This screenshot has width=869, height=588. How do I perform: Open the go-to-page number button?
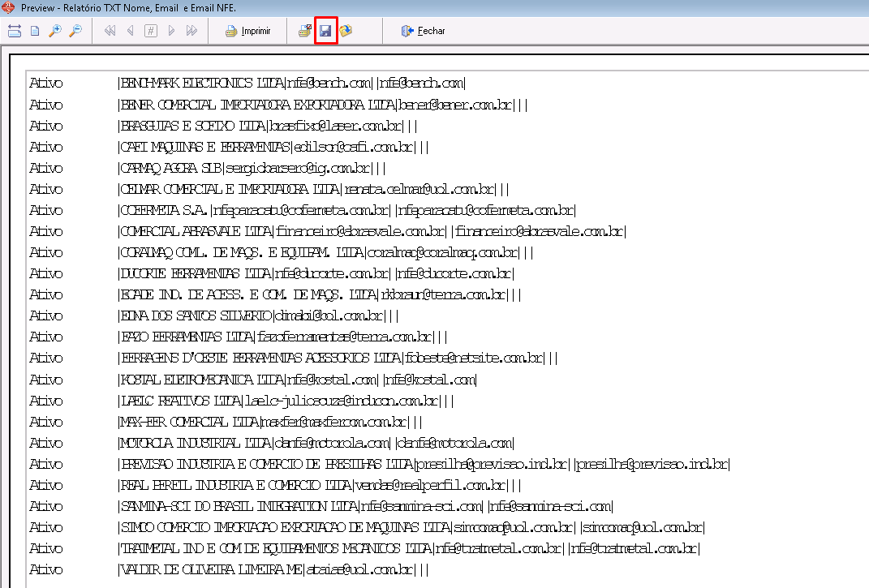(151, 31)
